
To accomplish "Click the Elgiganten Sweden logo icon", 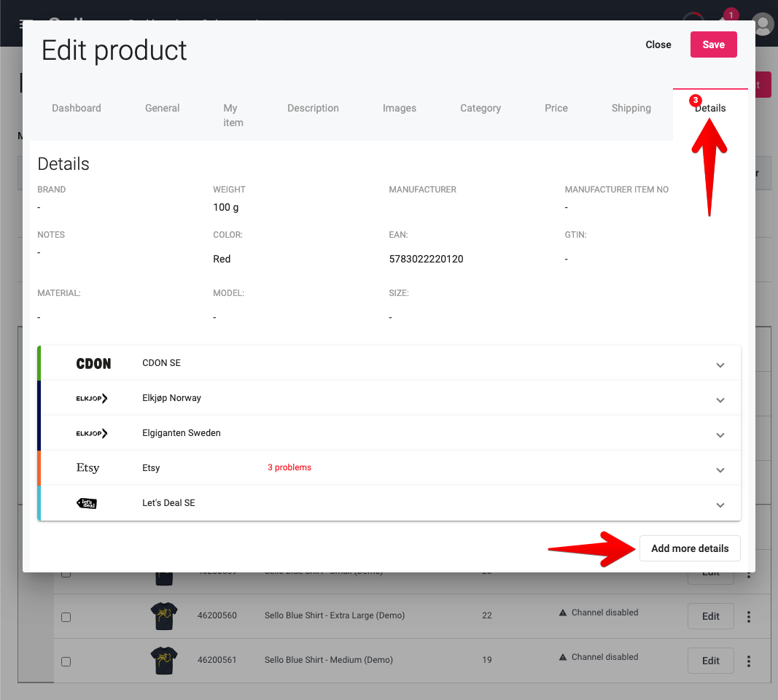I will pyautogui.click(x=92, y=433).
